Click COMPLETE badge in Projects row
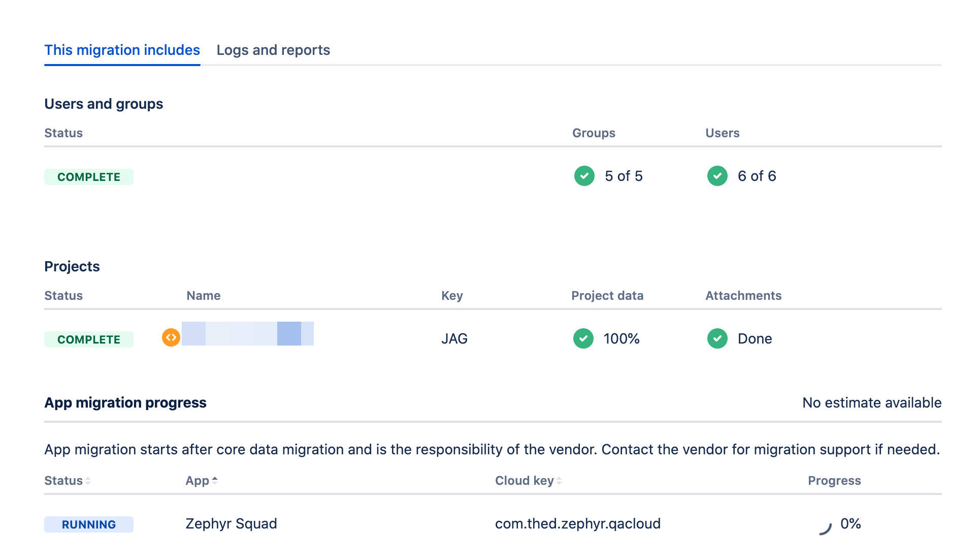 click(89, 339)
